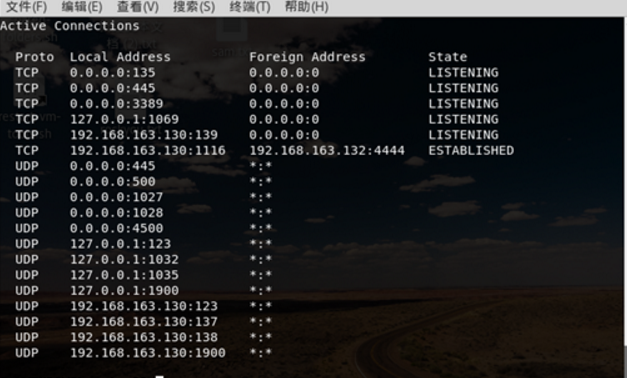Click UDP local address 0.0.0.0:445
The height and width of the screenshot is (378, 627).
pos(112,166)
